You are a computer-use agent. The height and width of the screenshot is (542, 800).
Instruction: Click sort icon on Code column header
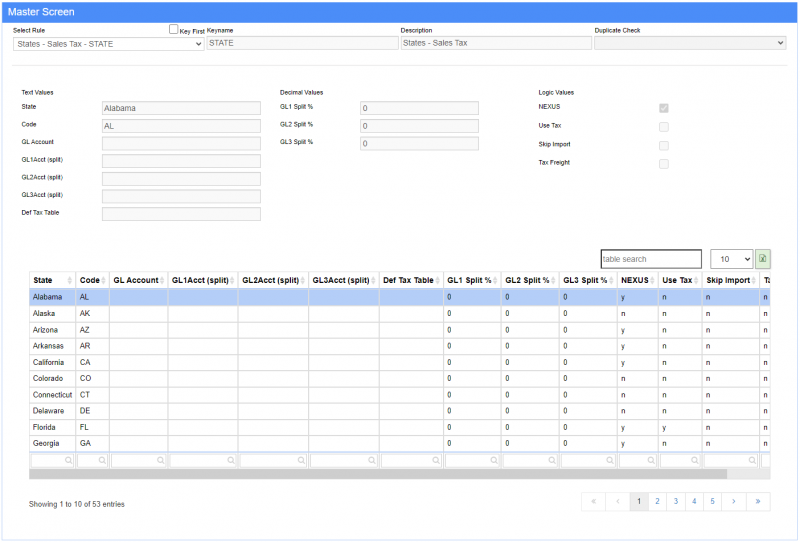tap(103, 281)
